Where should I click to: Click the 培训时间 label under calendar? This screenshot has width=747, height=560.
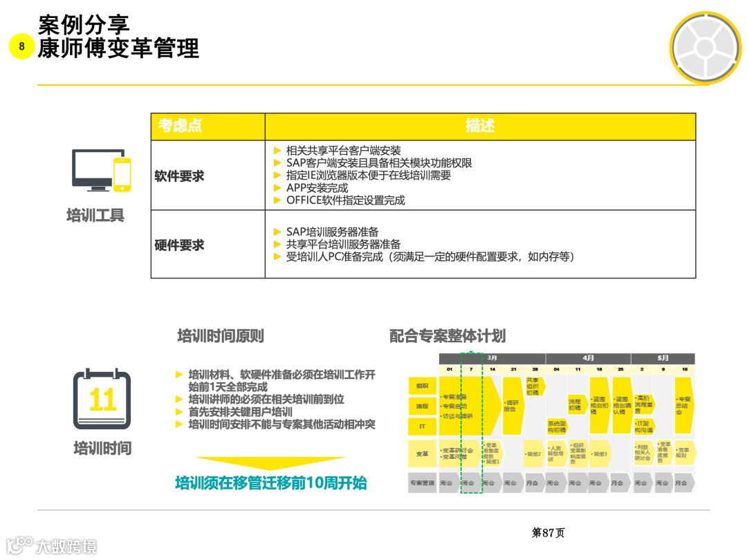(x=102, y=447)
